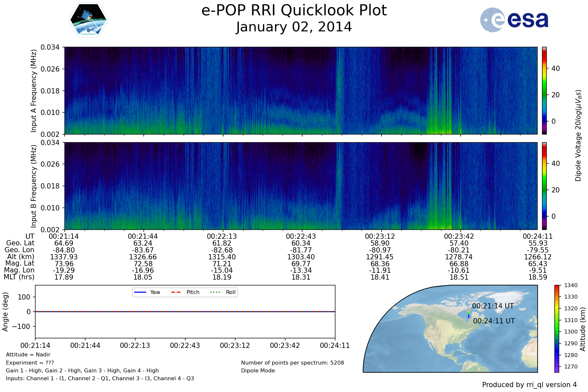
Task: Click the Geo. Lat value '55.93'
Action: coord(538,243)
